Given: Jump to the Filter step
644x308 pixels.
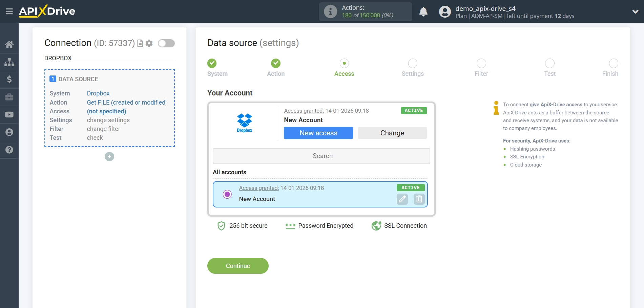Looking at the screenshot, I should tap(481, 63).
